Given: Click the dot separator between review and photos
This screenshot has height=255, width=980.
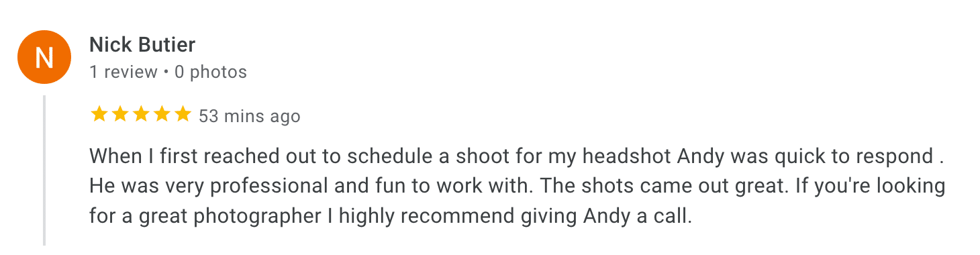Looking at the screenshot, I should click(x=166, y=72).
